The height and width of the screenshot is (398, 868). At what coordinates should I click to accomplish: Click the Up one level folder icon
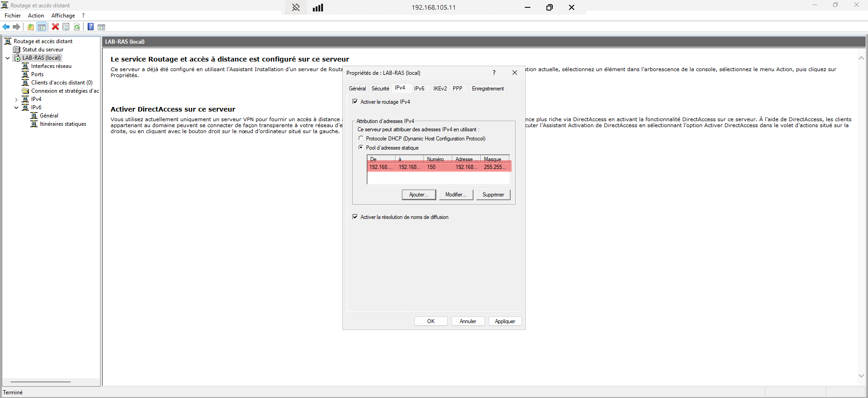click(x=31, y=27)
